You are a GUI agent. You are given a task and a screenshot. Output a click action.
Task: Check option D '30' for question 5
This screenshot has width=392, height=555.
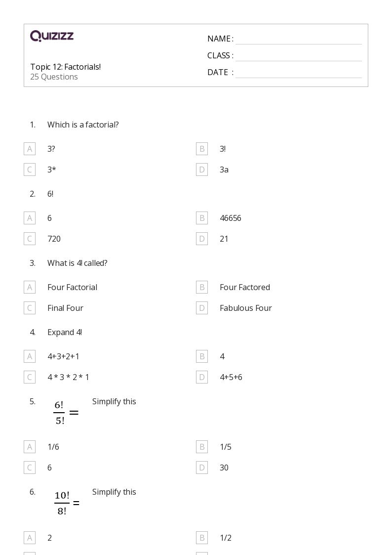coord(202,468)
